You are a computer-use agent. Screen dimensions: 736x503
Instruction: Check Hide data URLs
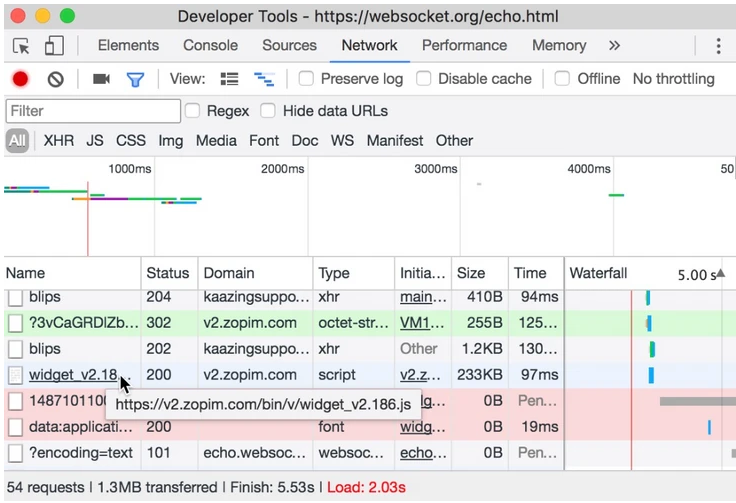click(x=268, y=111)
